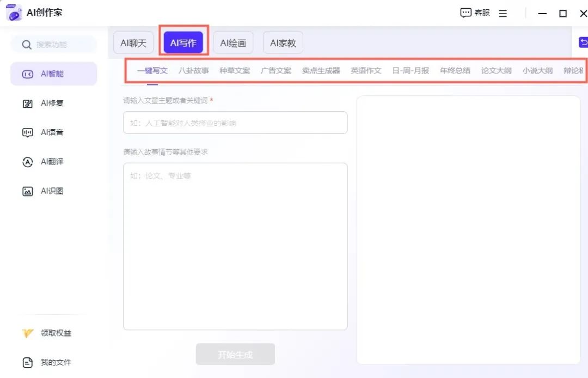Open the hamburger menu in the title bar
The image size is (588, 378).
[x=503, y=13]
